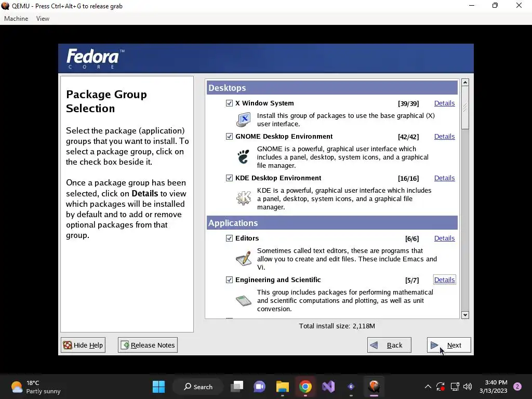Viewport: 532px width, 399px height.
Task: Click the volume speaker tray icon
Action: coord(468,387)
